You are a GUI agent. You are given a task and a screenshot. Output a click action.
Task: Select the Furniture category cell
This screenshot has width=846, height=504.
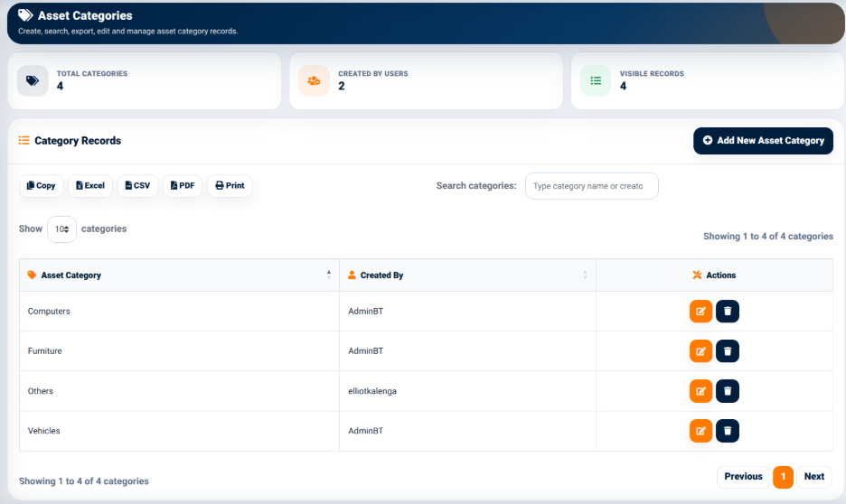pyautogui.click(x=179, y=351)
